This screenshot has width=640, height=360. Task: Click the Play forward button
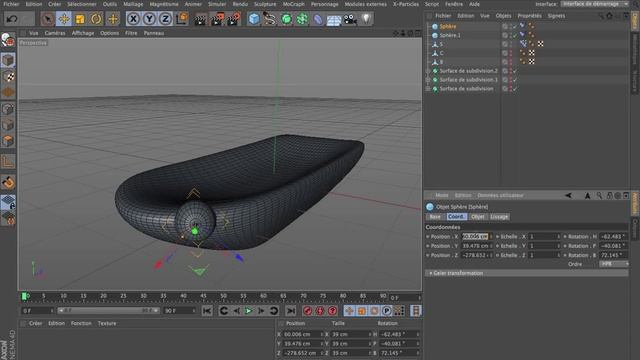click(x=248, y=311)
